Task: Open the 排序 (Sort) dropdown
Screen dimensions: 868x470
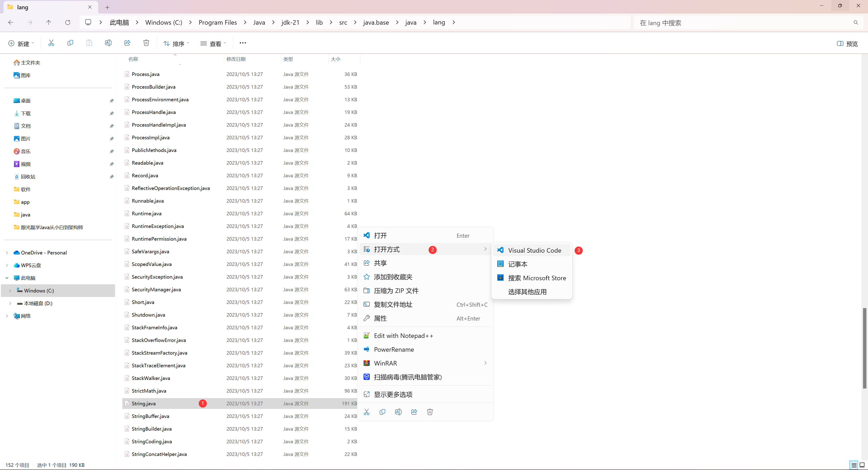Action: pyautogui.click(x=176, y=43)
